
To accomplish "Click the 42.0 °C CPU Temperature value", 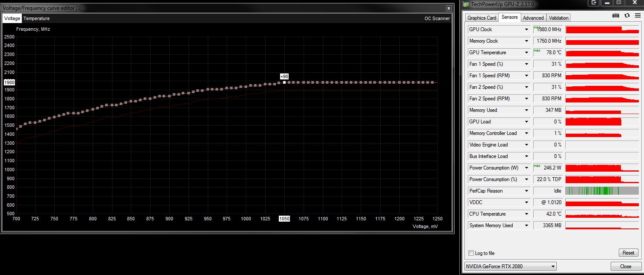I will click(548, 214).
